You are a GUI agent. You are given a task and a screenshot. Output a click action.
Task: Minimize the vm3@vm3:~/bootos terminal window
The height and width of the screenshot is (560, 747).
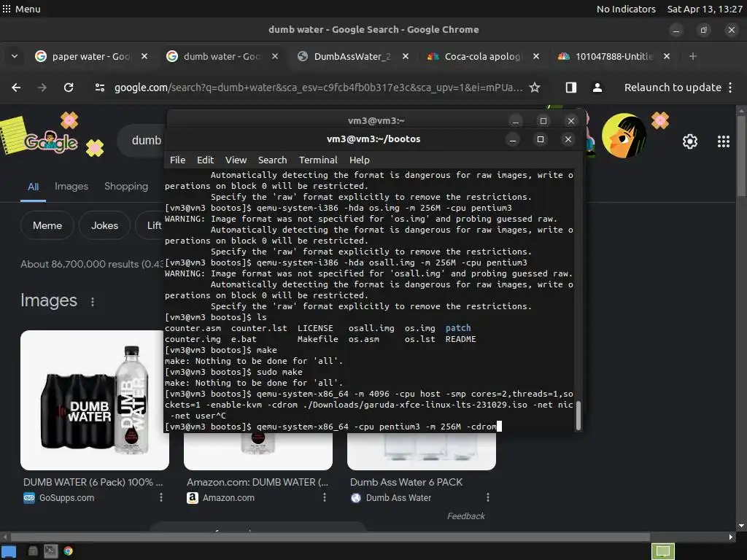tap(513, 139)
